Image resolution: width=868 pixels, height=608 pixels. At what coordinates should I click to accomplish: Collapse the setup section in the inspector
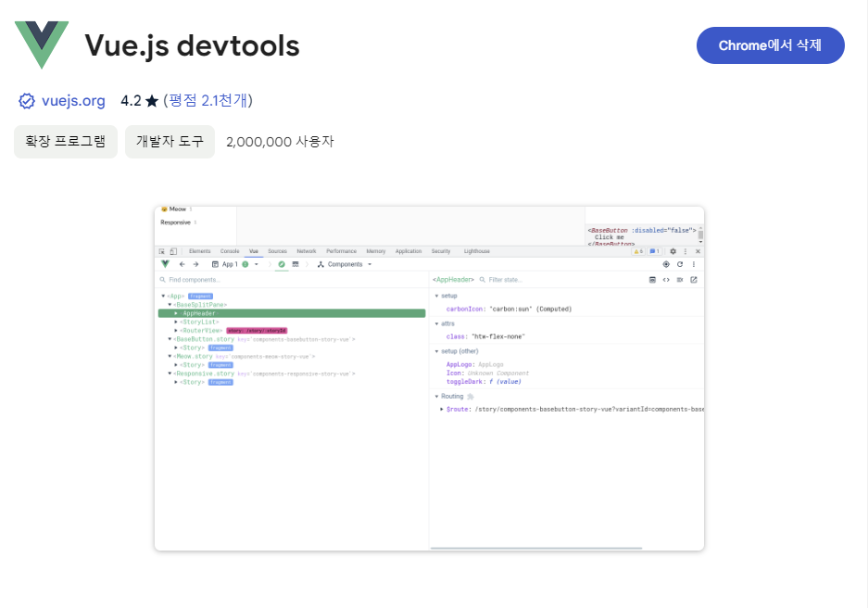coord(436,296)
